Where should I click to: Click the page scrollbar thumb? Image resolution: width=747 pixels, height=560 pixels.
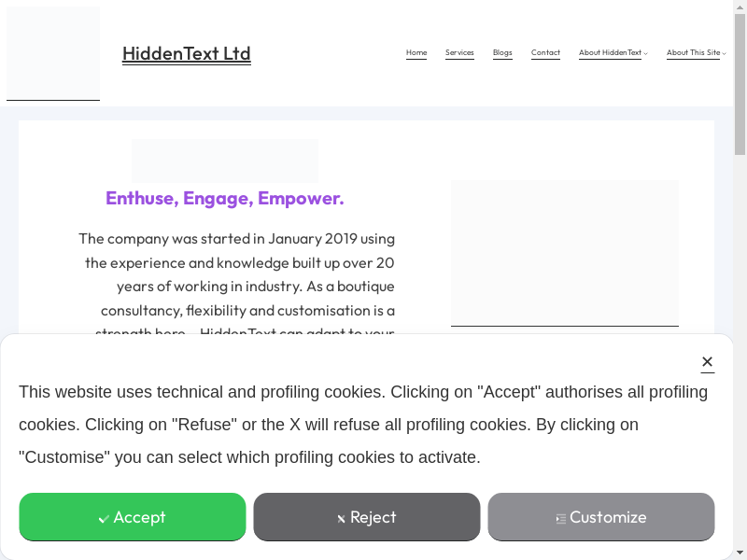pos(740,84)
